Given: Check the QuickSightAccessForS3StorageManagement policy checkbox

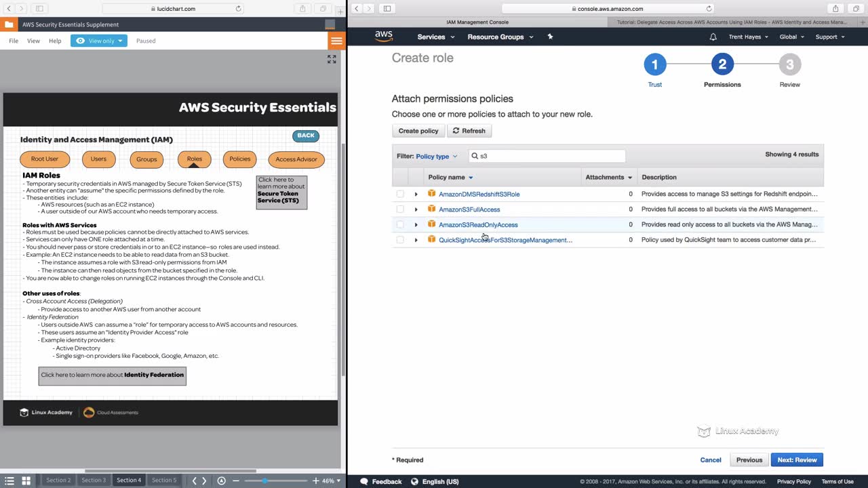Looking at the screenshot, I should (x=400, y=240).
